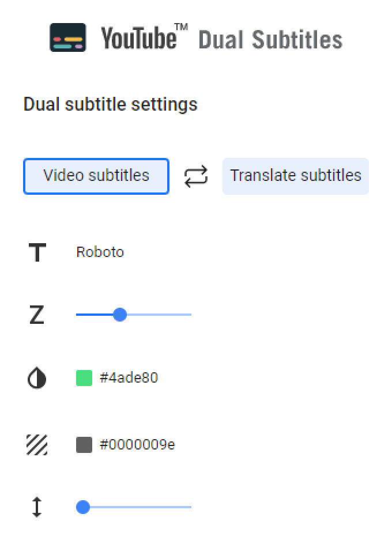This screenshot has height=544, width=392.
Task: Click the green #4ade80 color swatch
Action: tap(84, 377)
